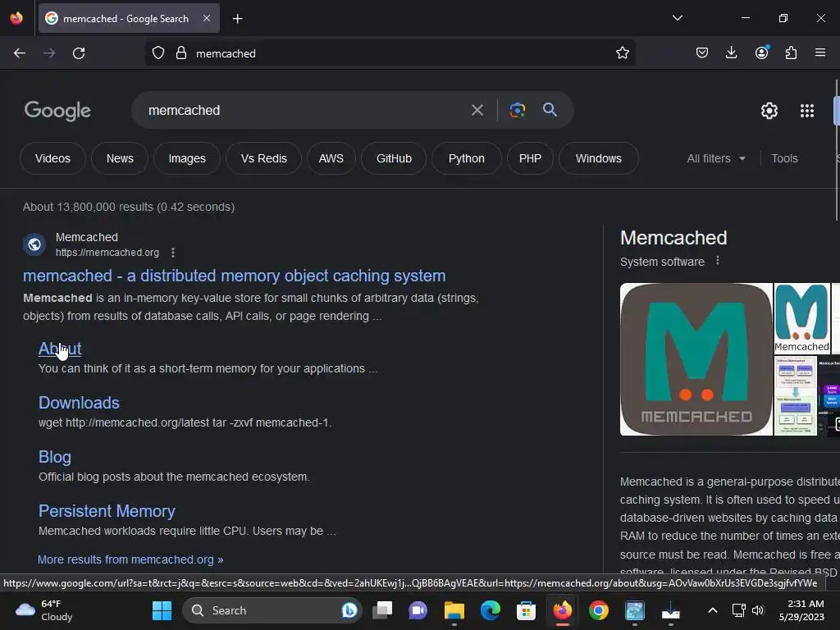Open the Tools button
Screen dimensions: 840x630
(x=784, y=158)
